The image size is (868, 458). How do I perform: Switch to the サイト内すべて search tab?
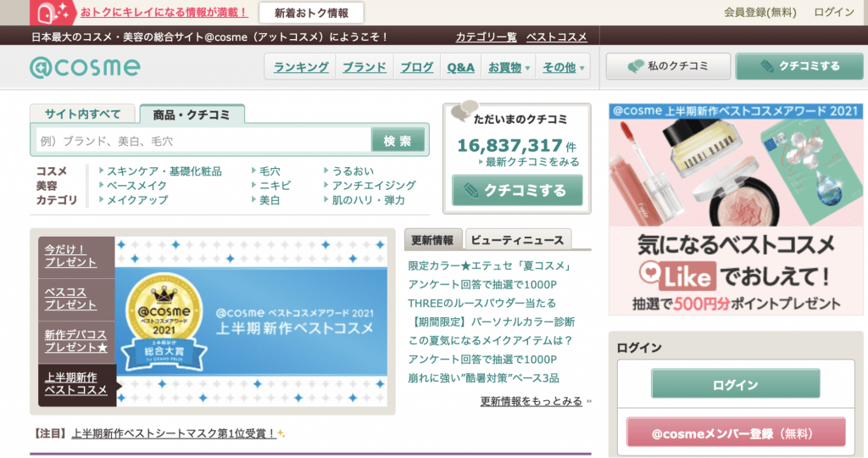click(82, 114)
